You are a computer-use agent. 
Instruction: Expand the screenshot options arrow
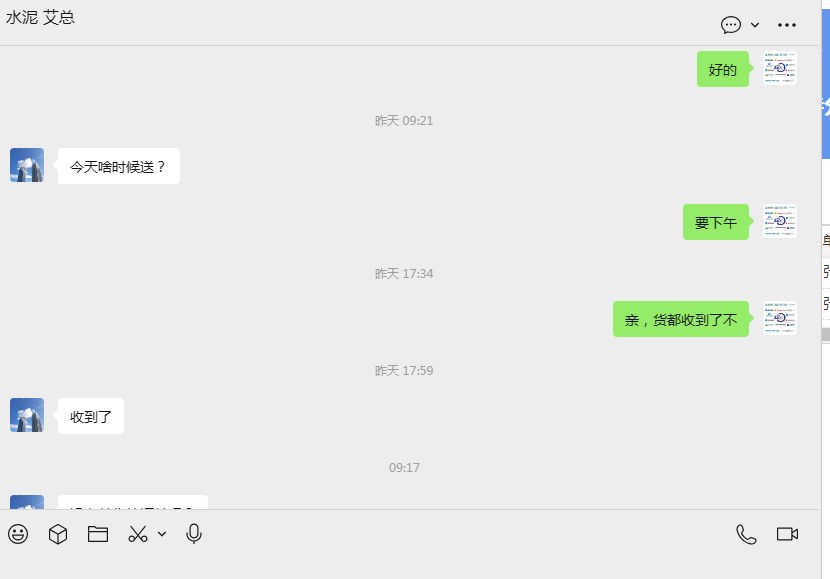pos(162,534)
